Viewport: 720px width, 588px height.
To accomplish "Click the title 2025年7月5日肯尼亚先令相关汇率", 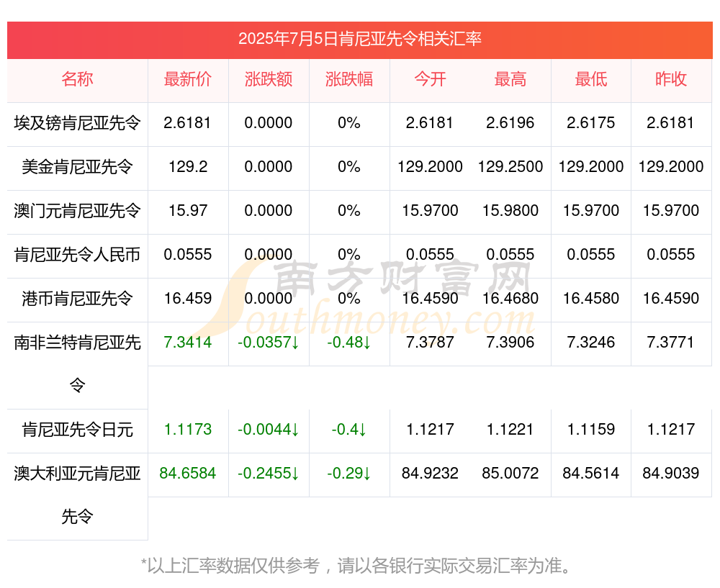I will coord(359,39).
